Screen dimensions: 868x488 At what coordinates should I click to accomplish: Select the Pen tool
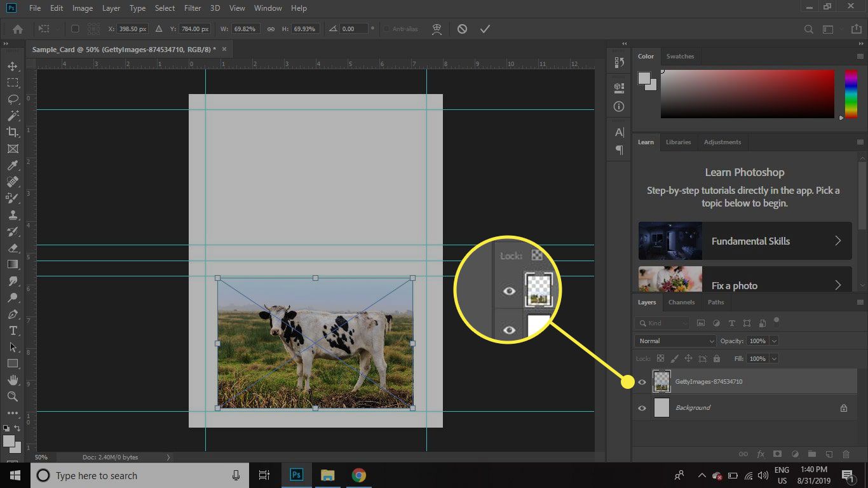[13, 315]
